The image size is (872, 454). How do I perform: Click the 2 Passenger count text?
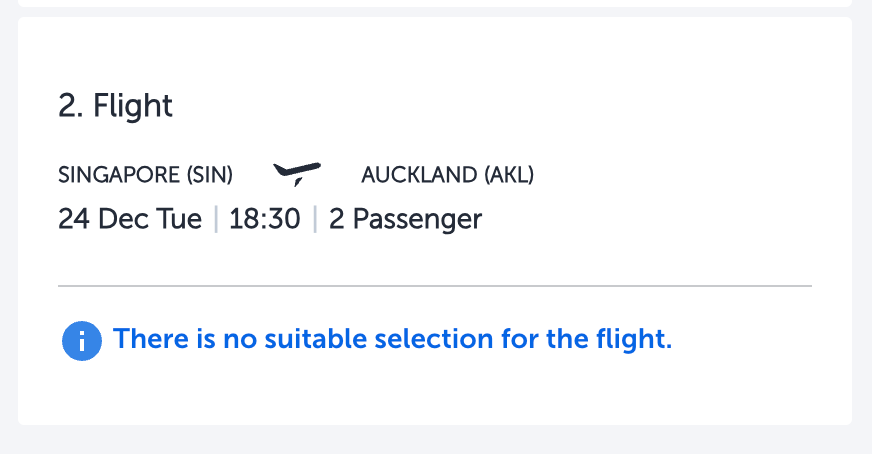click(x=405, y=219)
